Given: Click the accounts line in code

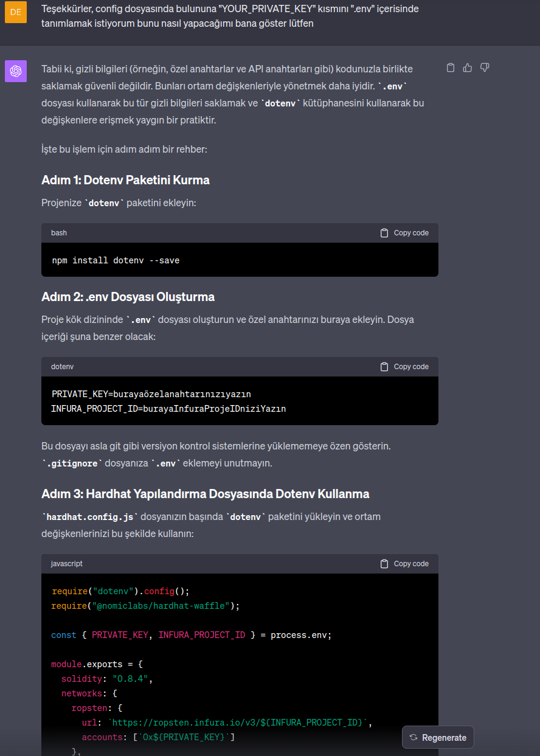Looking at the screenshot, I should coord(158,737).
